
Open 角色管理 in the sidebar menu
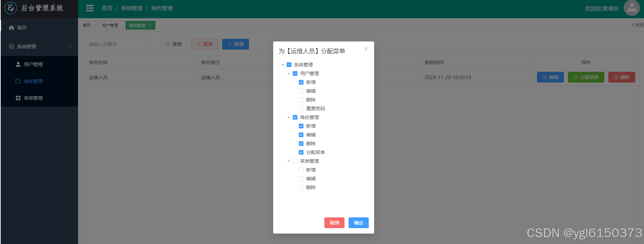tap(39, 81)
